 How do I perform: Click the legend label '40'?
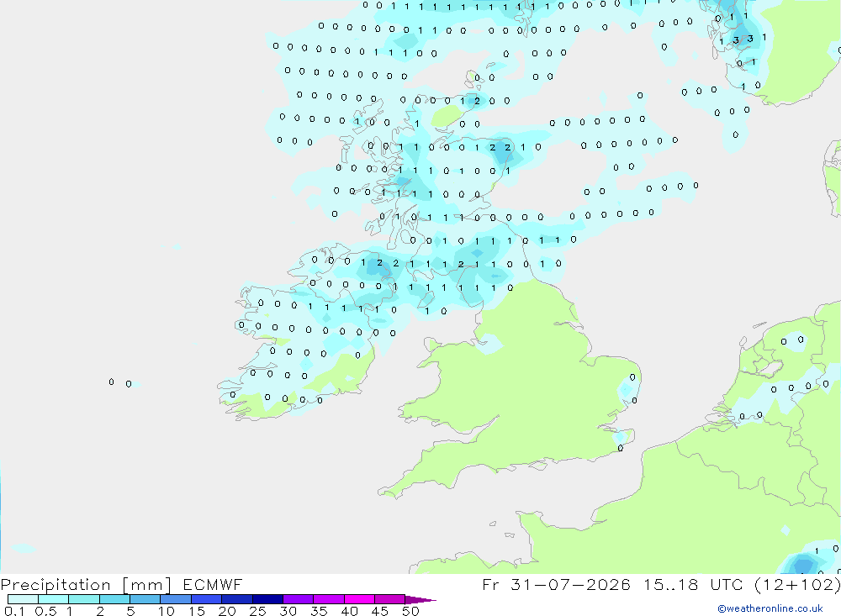click(x=349, y=611)
